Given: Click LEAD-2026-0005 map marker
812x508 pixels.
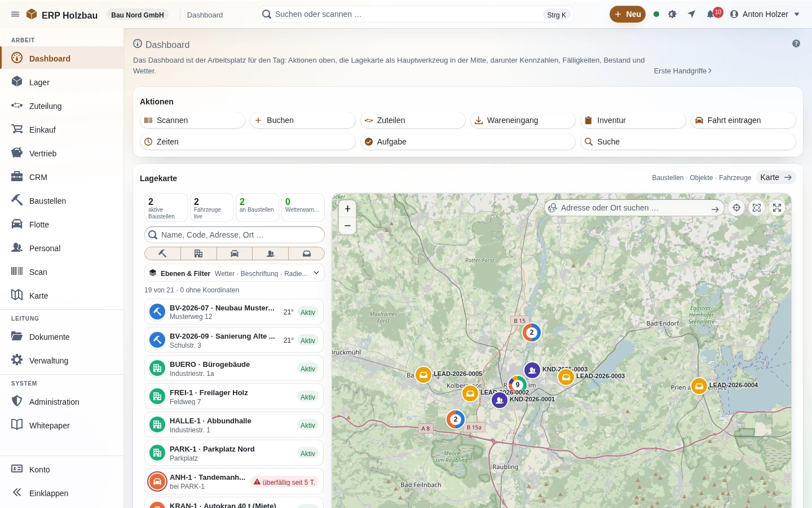Looking at the screenshot, I should point(423,375).
